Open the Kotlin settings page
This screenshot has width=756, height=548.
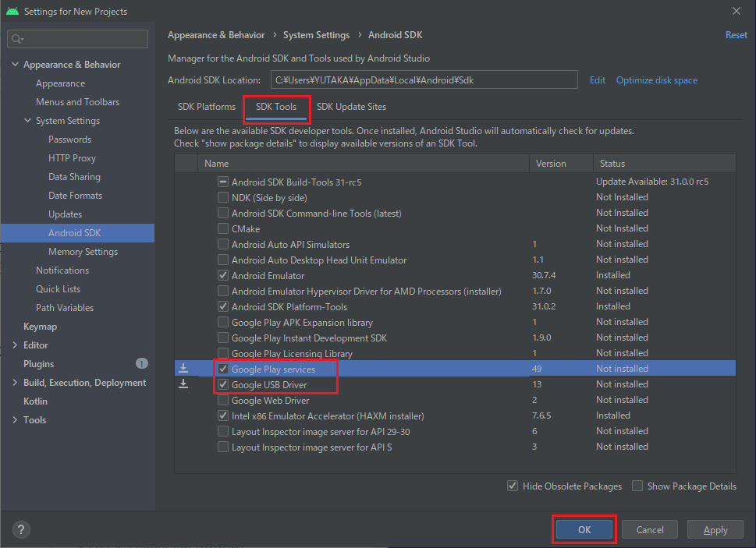[35, 401]
